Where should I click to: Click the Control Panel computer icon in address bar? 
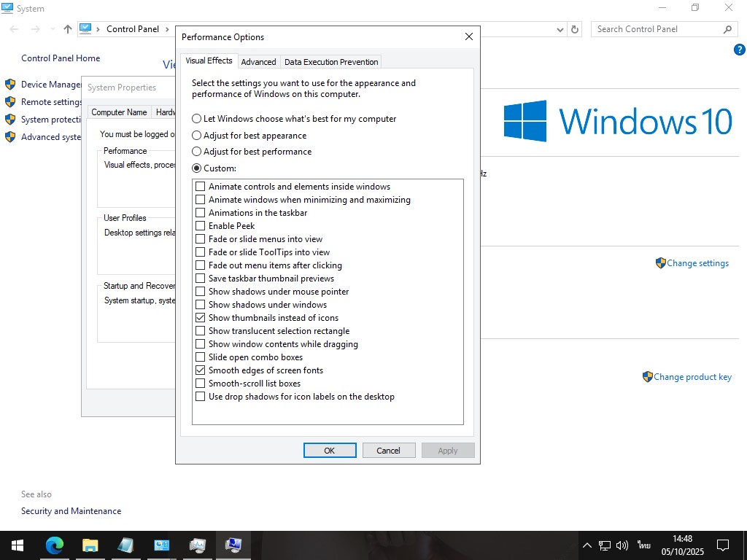[85, 29]
